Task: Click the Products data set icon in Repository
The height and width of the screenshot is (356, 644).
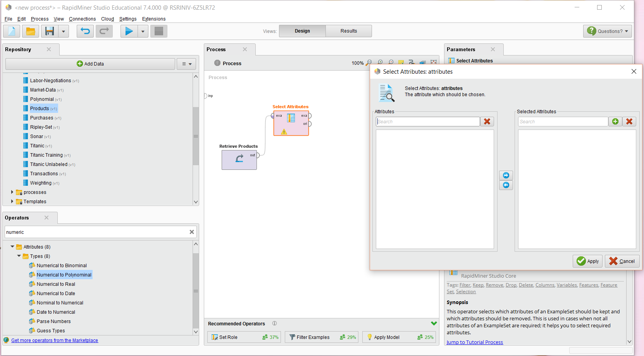Action: coord(26,108)
